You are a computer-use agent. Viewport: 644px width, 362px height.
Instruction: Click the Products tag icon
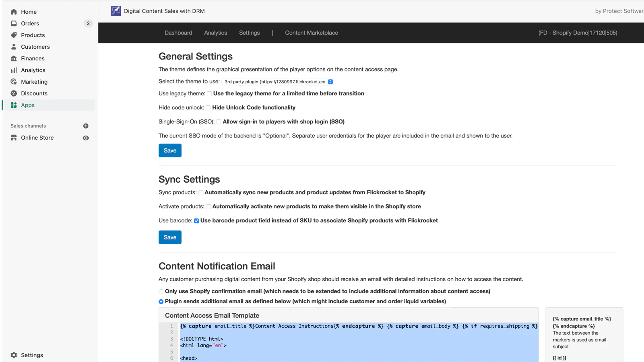click(14, 35)
